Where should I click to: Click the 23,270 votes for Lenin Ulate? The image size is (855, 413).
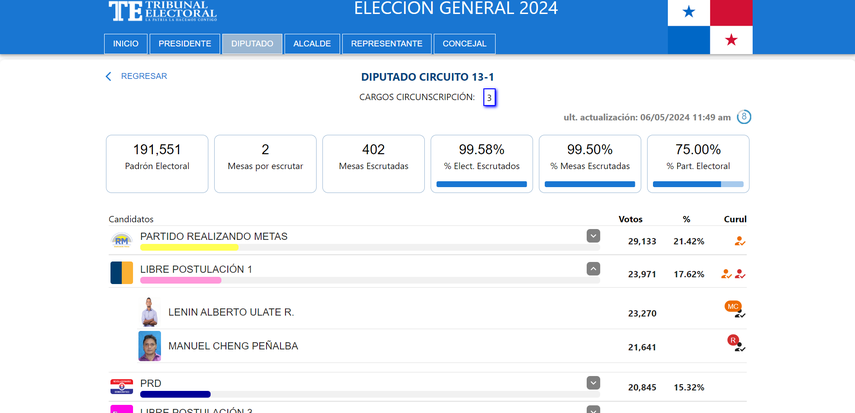642,314
